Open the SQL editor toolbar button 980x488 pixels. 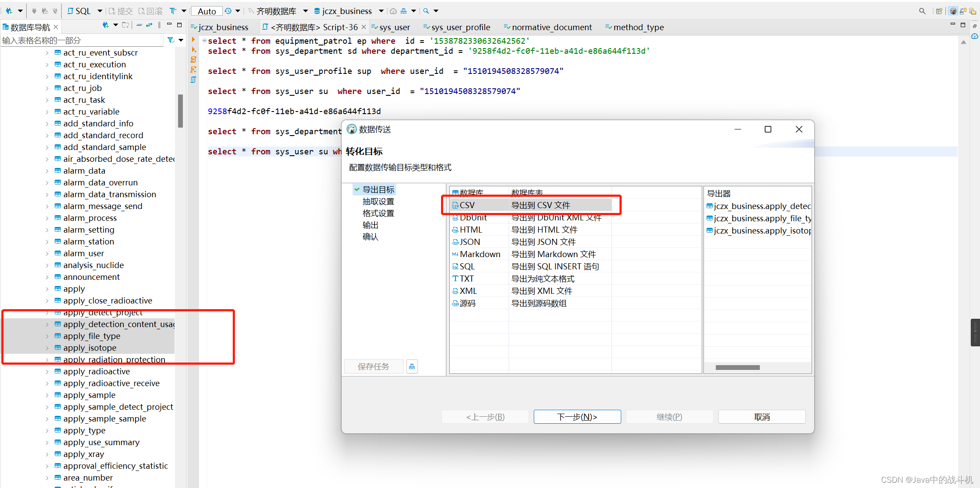point(80,11)
